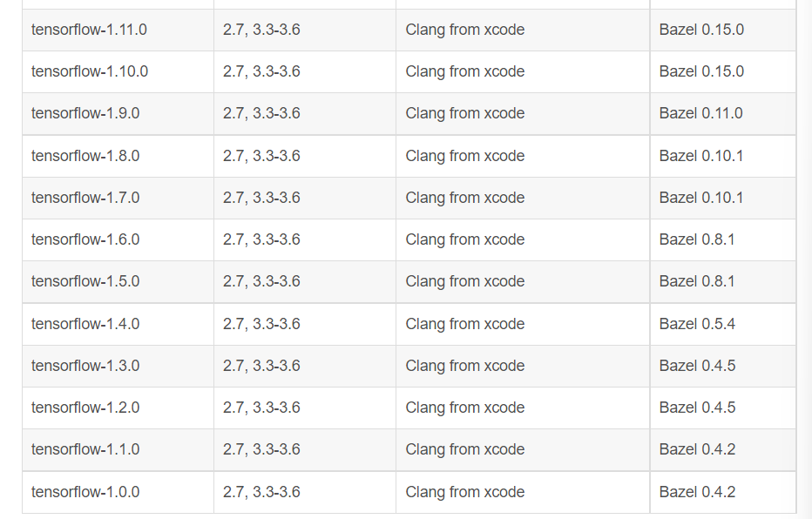
Task: Click Bazel 0.4.2 in tensorflow-1.0.0 row
Action: 697,492
